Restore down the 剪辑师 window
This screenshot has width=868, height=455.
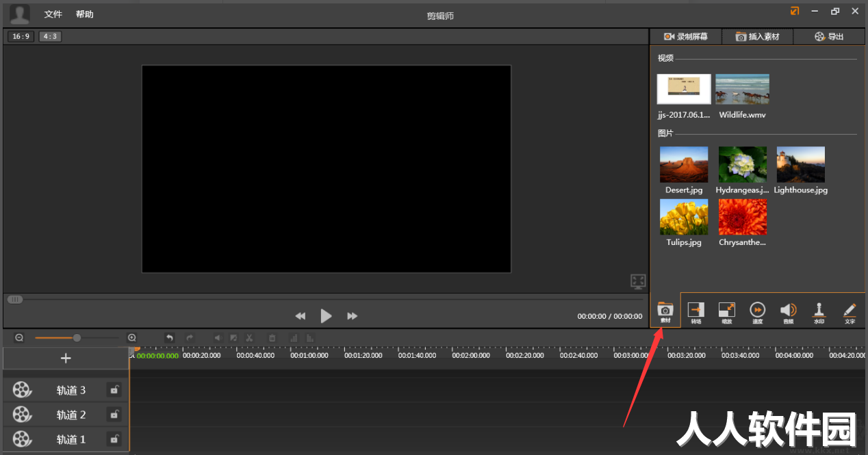pyautogui.click(x=834, y=11)
